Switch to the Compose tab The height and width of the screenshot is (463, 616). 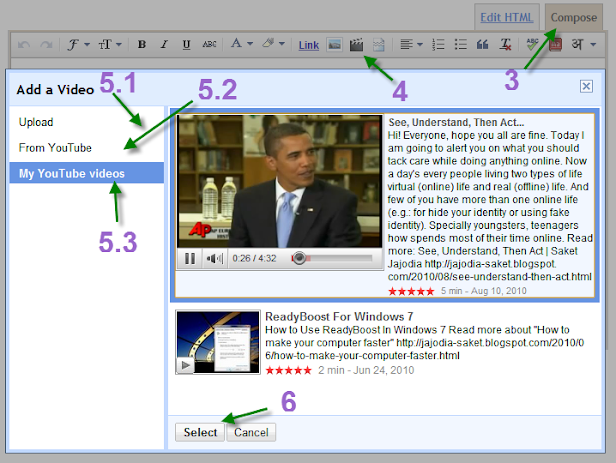click(574, 18)
